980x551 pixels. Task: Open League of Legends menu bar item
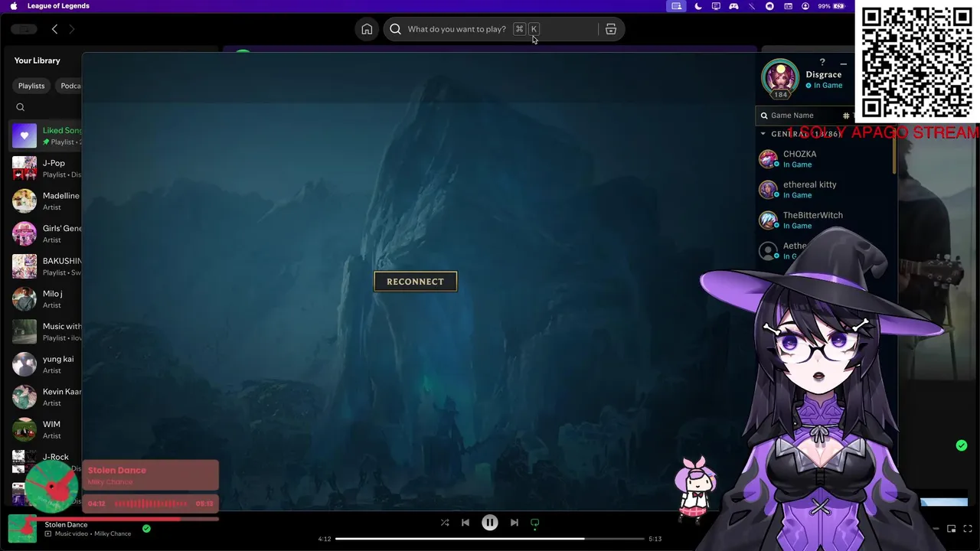[x=58, y=6]
